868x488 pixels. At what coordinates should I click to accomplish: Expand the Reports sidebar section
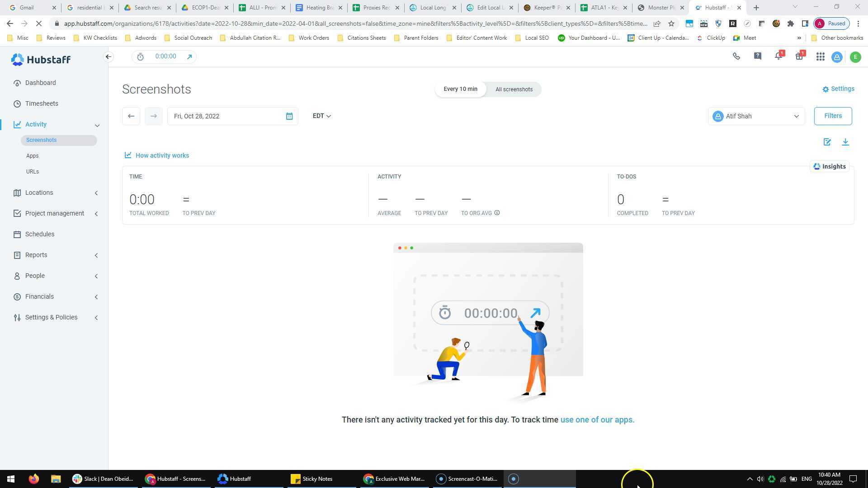tap(36, 255)
